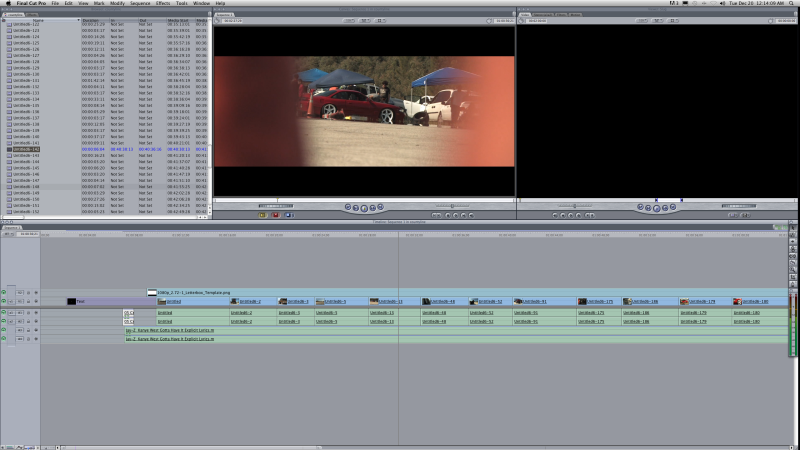800x450 pixels.
Task: Go to next edit in the Viewer
Action: click(673, 207)
